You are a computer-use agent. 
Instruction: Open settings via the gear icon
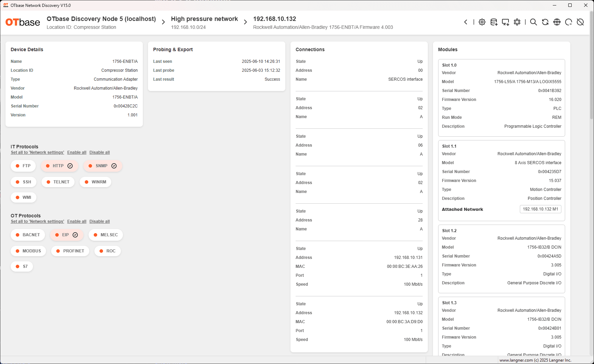coord(482,22)
